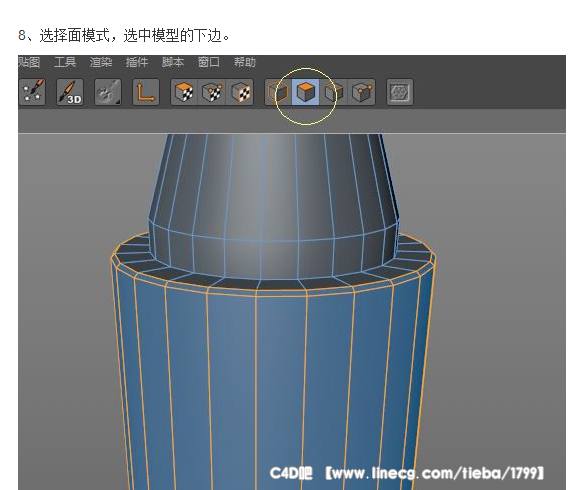Click the greyed-out projection painting tool
This screenshot has height=490, width=570.
tap(108, 92)
